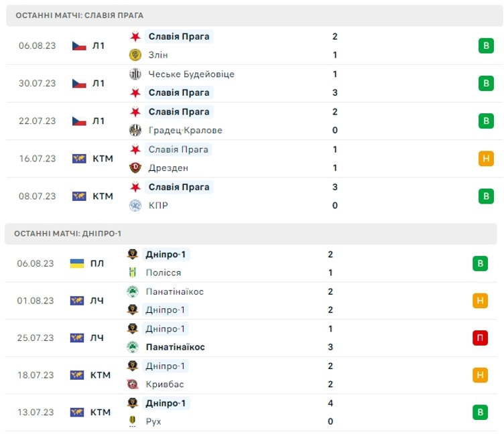Open Дніпро-1 link in 13.07.23 match
This screenshot has height=434, width=504.
coord(167,403)
